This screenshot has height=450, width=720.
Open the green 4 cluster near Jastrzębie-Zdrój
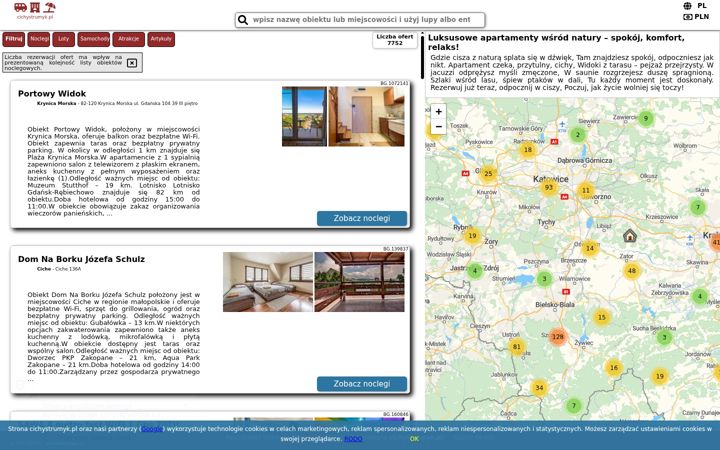(475, 270)
